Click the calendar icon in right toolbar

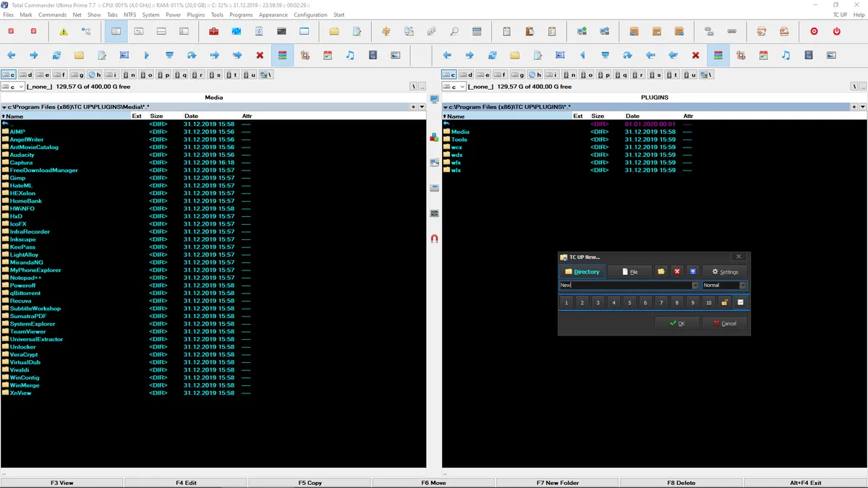pos(763,55)
